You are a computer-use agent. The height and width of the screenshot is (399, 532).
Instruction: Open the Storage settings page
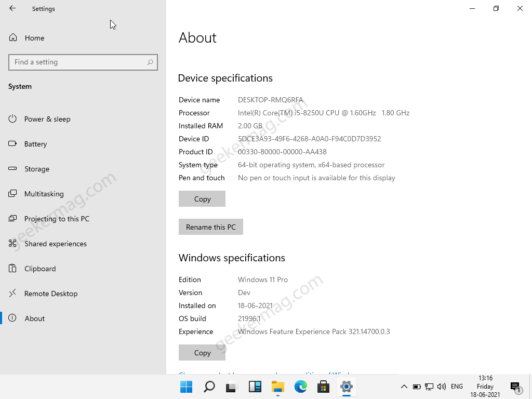point(29,169)
